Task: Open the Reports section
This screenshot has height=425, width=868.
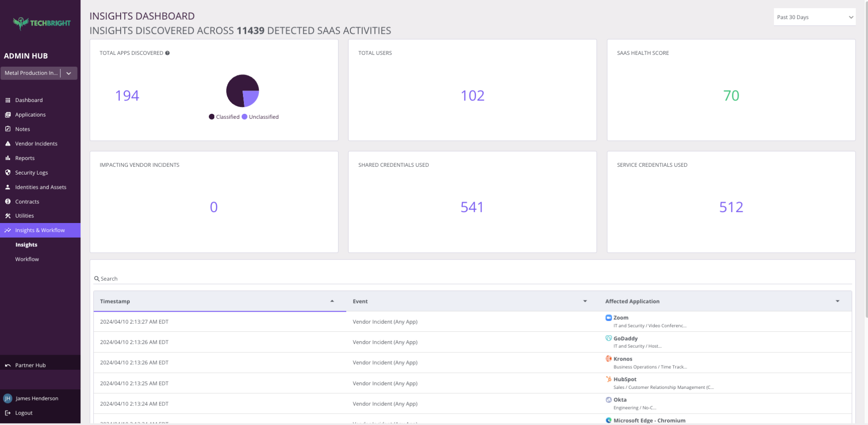Action: [25, 158]
